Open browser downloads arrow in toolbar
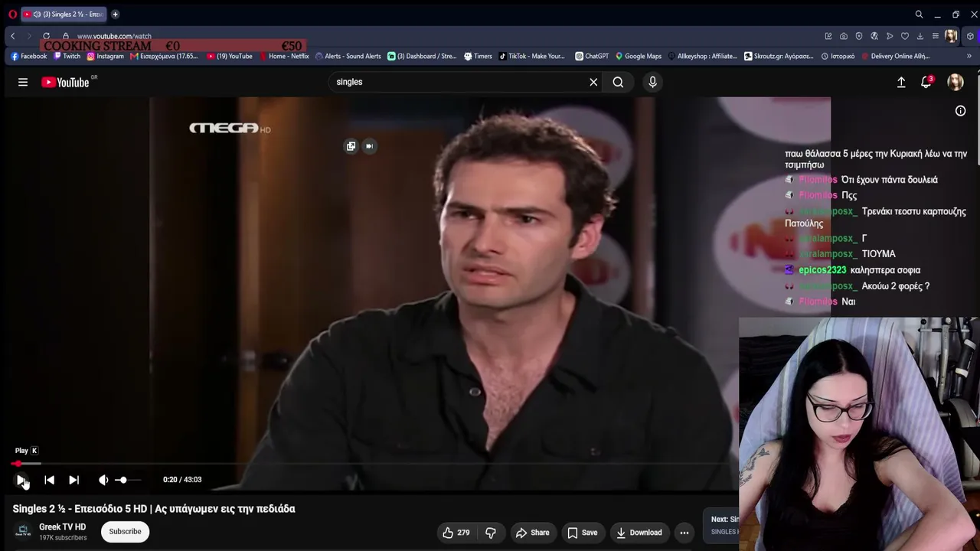Viewport: 980px width, 551px height. 920,36
